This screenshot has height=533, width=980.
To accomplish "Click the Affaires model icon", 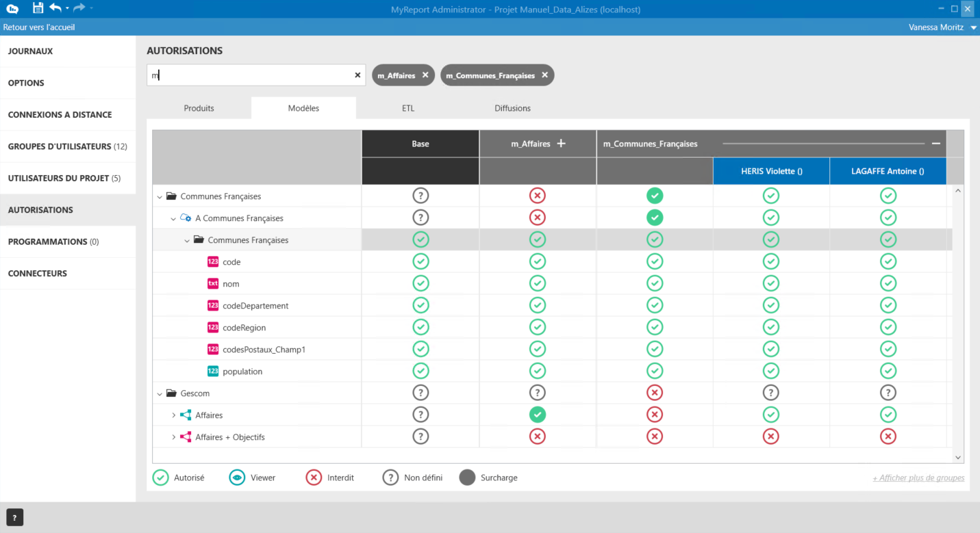I will [186, 415].
